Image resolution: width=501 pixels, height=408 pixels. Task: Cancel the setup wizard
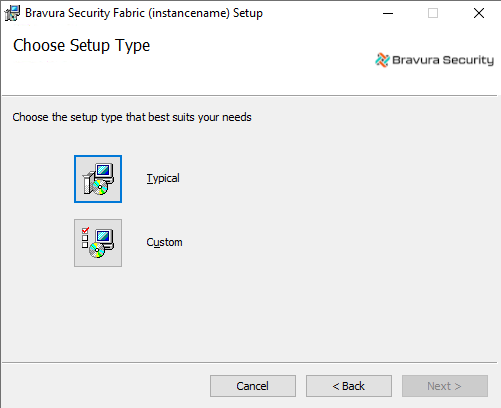click(x=253, y=386)
